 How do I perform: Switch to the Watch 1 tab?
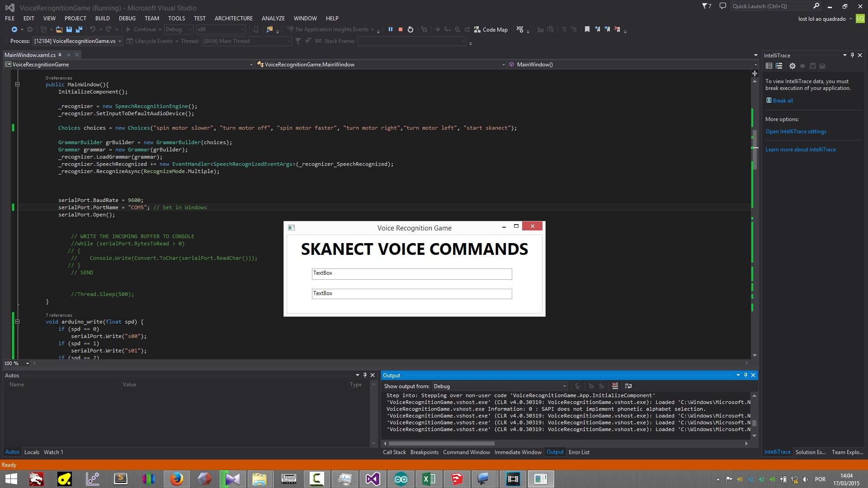click(x=53, y=452)
